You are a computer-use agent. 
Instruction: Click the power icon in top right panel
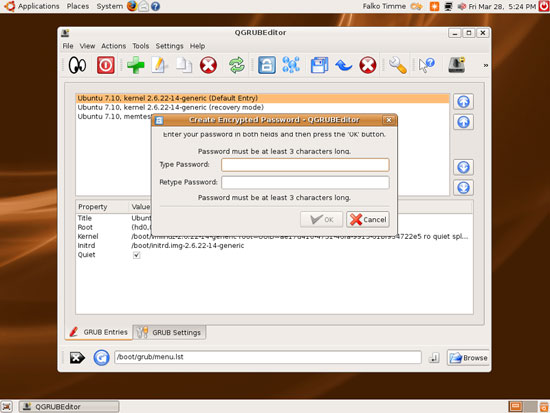(544, 6)
